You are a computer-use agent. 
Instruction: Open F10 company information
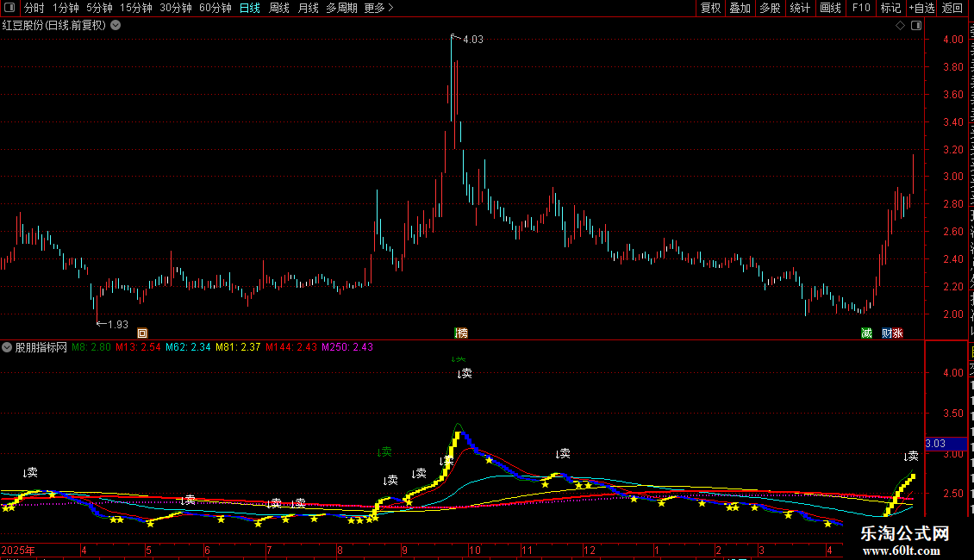tap(861, 8)
